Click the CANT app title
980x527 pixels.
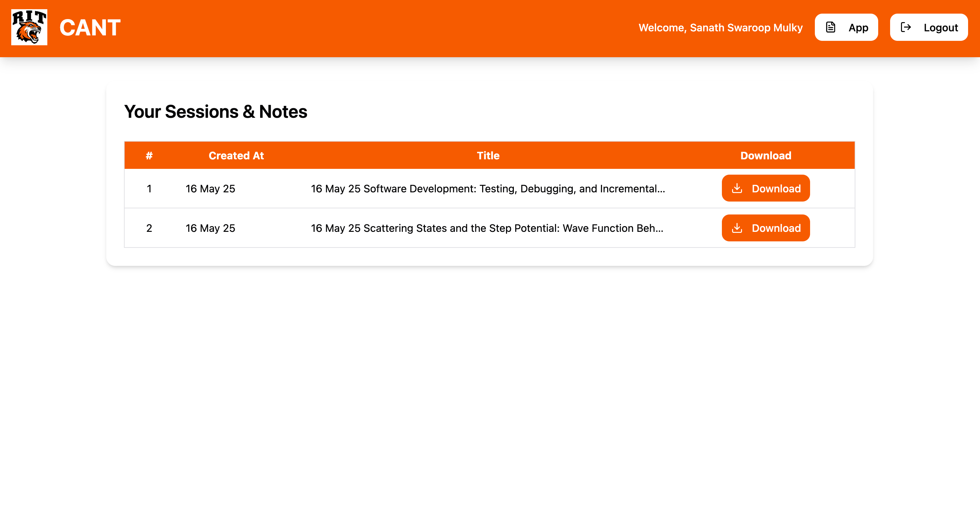click(x=90, y=28)
